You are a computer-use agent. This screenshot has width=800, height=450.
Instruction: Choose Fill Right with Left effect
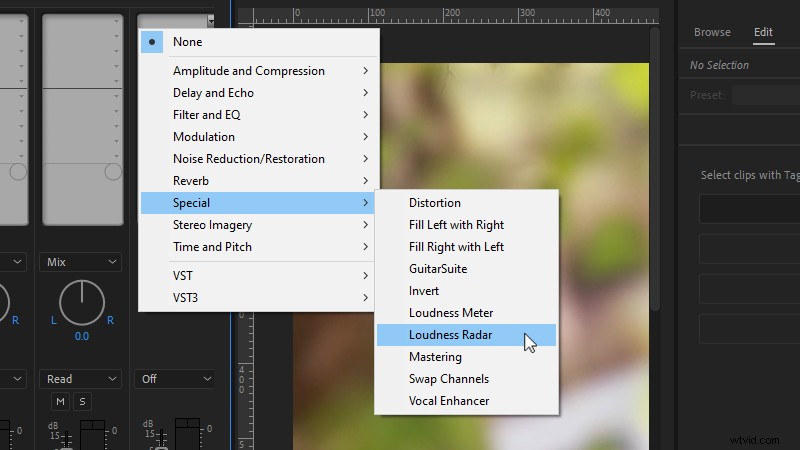[466, 247]
